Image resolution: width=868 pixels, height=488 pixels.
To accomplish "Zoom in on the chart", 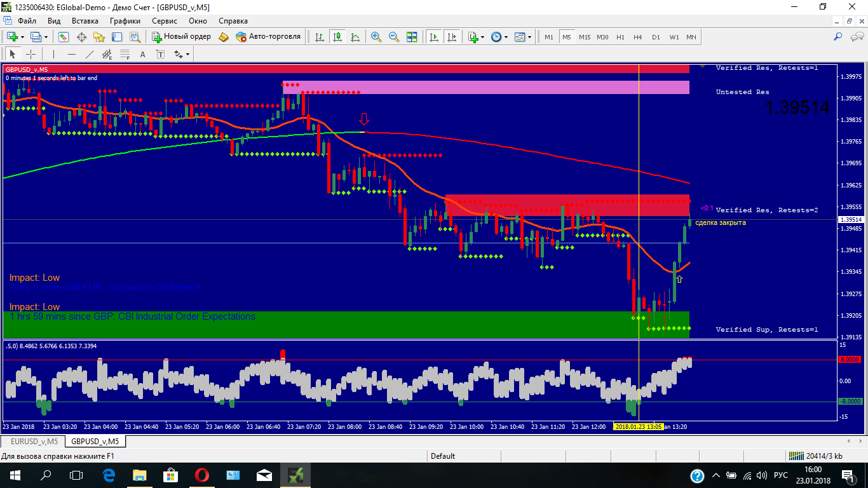I will click(x=376, y=37).
